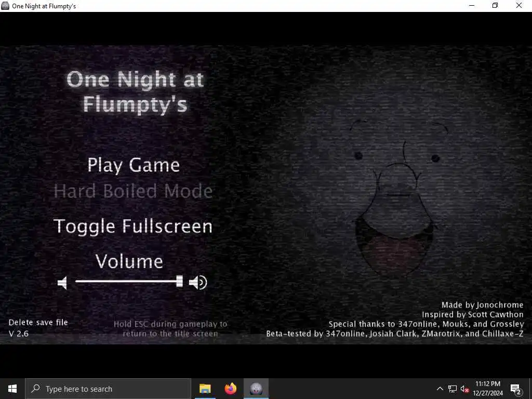Click the One Night at Flumpty's title logo
Image resolution: width=532 pixels, height=399 pixels.
coord(135,91)
